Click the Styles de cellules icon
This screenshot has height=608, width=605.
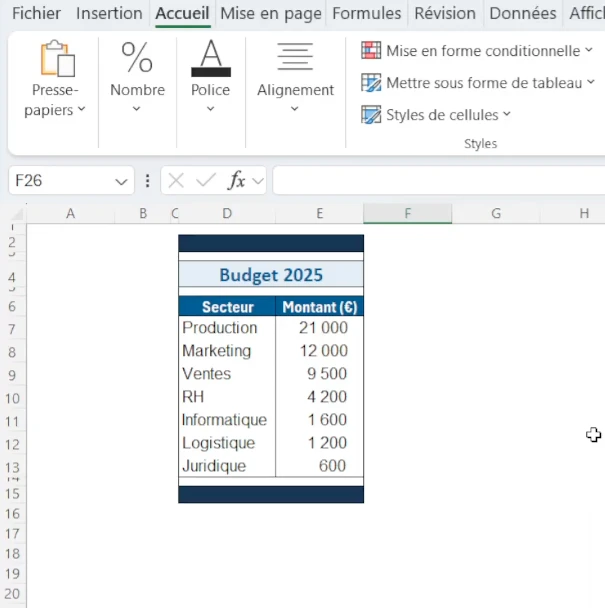coord(371,115)
